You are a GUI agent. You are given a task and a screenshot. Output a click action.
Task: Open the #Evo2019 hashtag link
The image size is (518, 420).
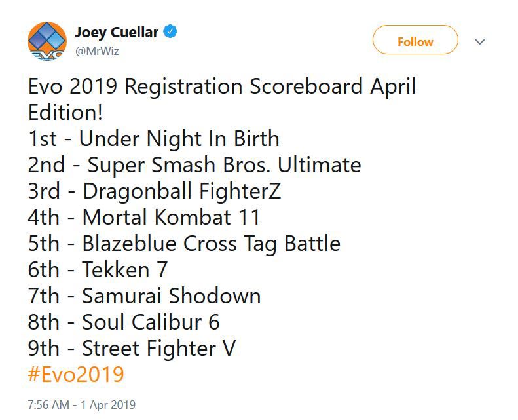point(76,374)
